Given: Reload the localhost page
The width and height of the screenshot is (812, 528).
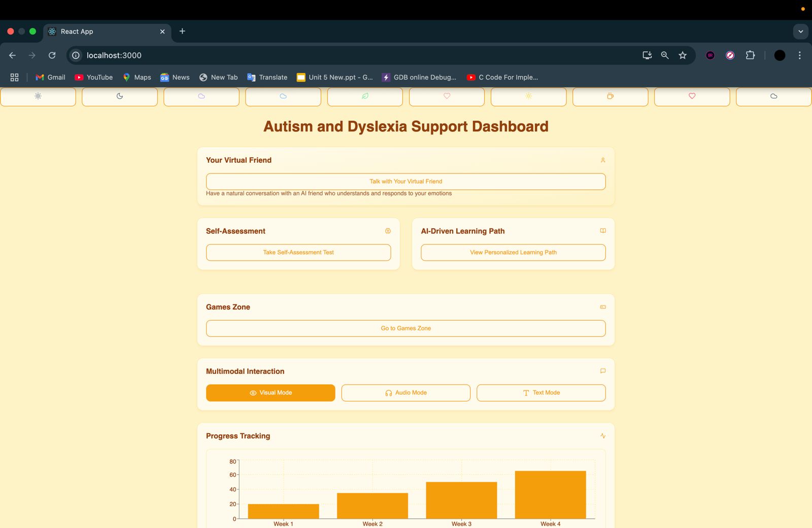Looking at the screenshot, I should coord(52,55).
